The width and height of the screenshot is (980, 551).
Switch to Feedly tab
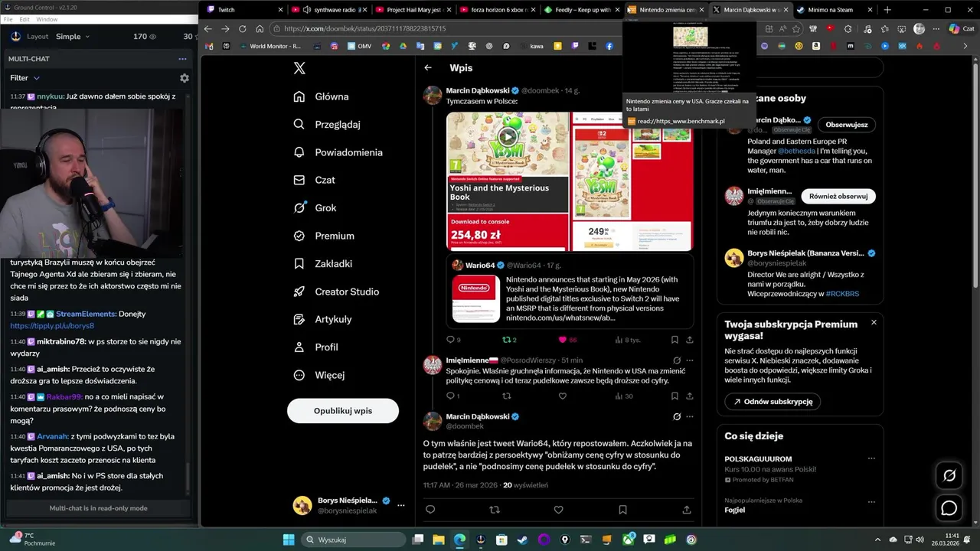tap(580, 10)
